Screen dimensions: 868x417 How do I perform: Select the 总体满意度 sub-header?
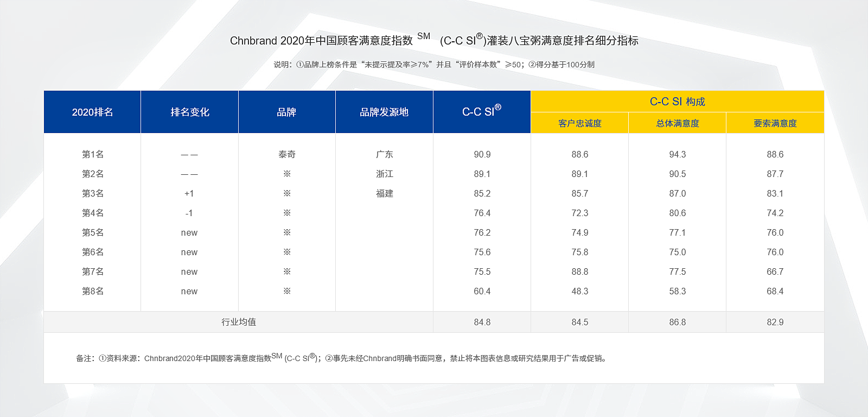[677, 123]
